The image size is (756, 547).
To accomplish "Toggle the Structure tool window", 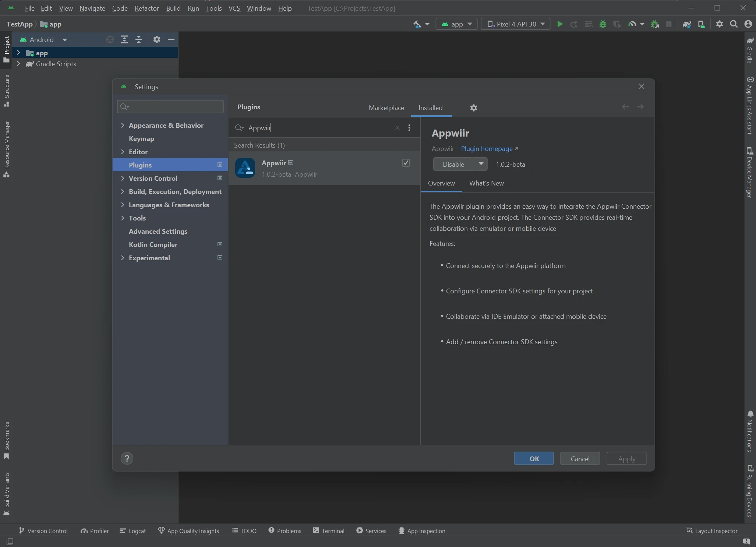I will (x=6, y=91).
